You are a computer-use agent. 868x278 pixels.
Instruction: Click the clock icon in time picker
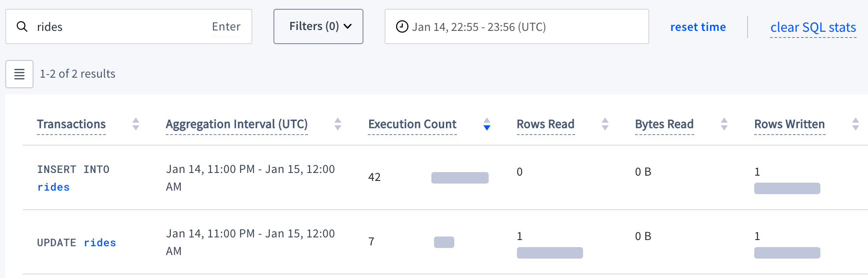tap(402, 27)
